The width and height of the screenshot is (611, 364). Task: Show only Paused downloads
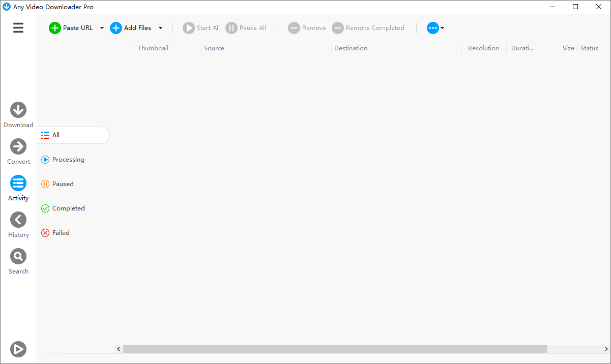tap(57, 184)
